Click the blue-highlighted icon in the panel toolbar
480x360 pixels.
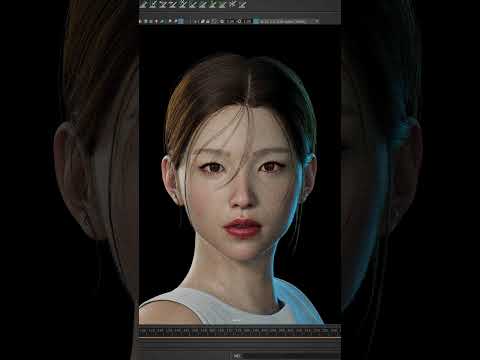(180, 21)
